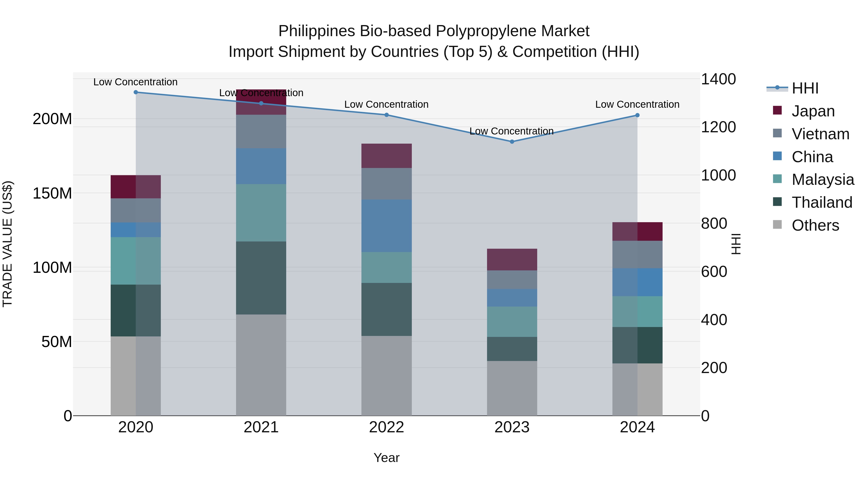The width and height of the screenshot is (868, 488).
Task: Click the rotated HHI right axis title
Action: [736, 244]
